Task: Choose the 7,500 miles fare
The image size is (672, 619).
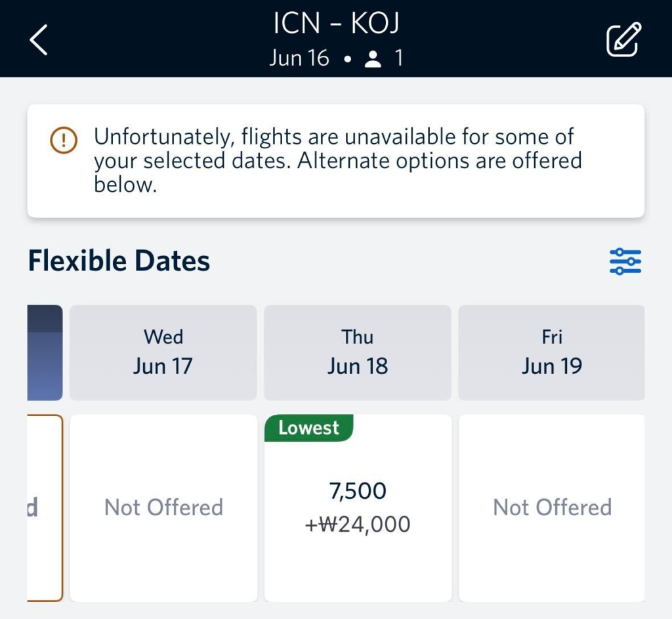Action: click(x=358, y=490)
